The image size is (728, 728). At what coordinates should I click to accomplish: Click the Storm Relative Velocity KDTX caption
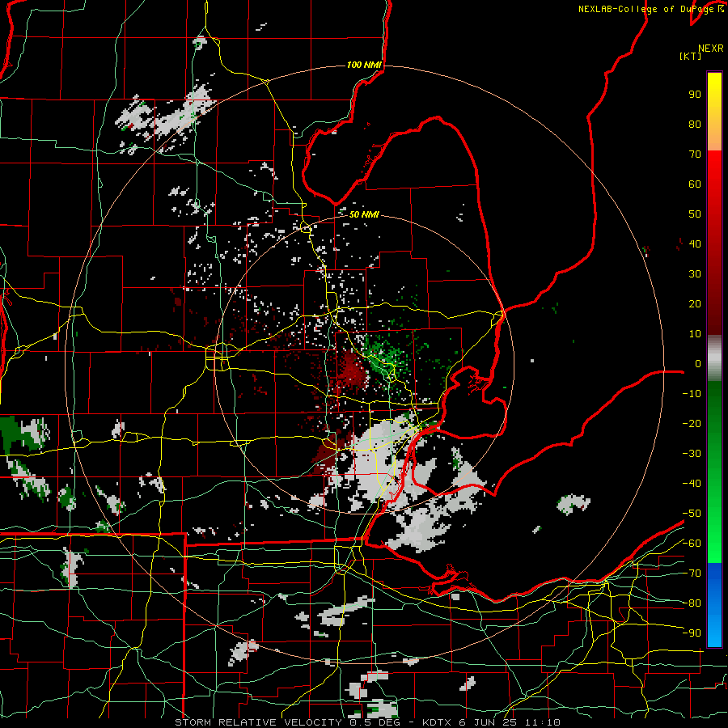(x=367, y=722)
